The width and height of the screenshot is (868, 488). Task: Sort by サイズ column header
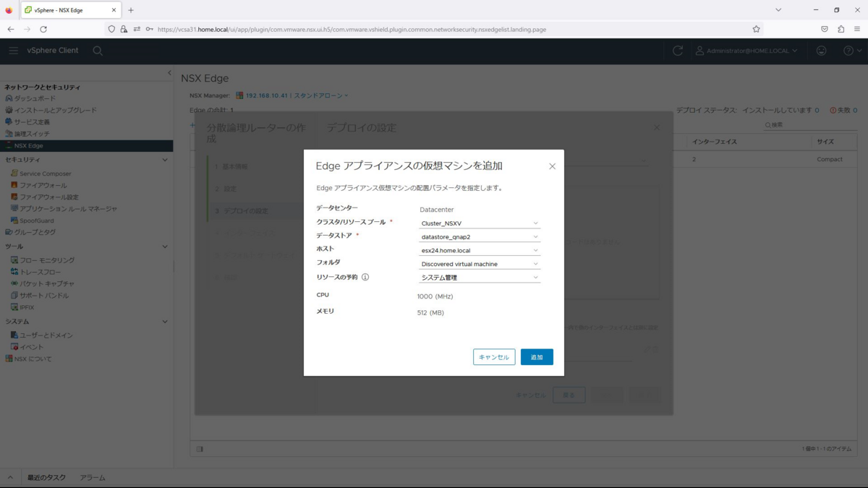point(825,142)
